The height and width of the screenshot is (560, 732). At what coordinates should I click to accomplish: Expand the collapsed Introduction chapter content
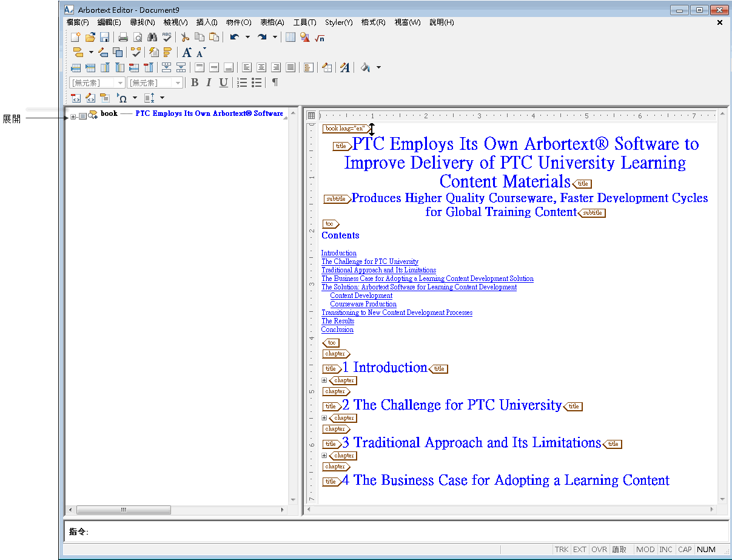click(x=324, y=380)
